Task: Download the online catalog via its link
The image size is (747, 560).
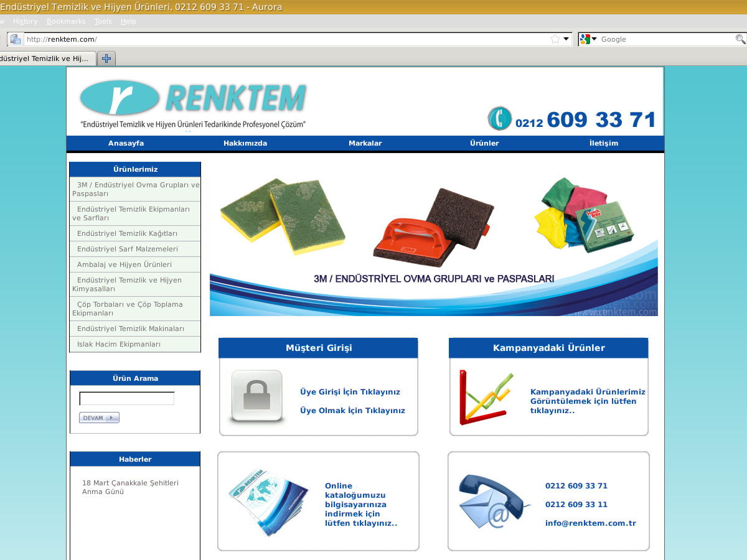Action: tap(361, 505)
